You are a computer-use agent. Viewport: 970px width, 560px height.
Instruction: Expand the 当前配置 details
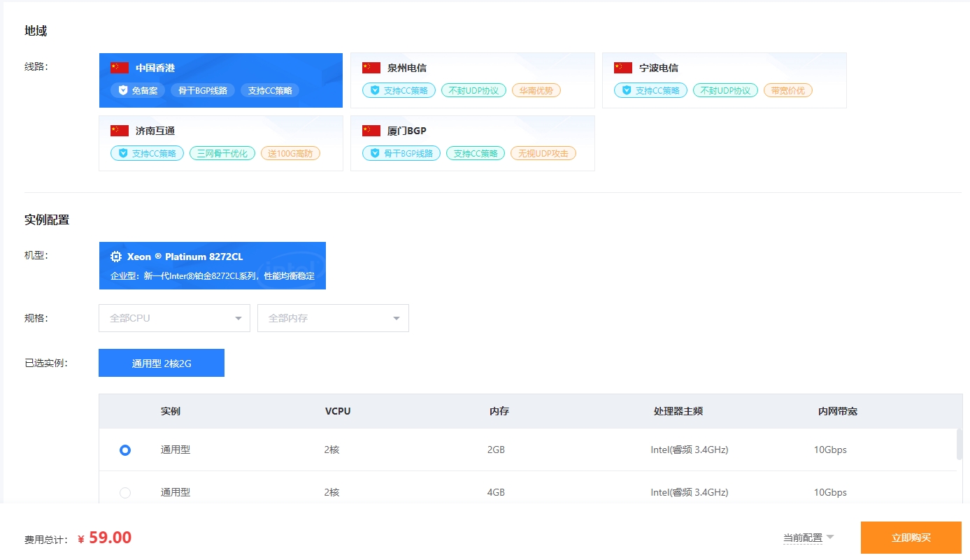(x=808, y=538)
